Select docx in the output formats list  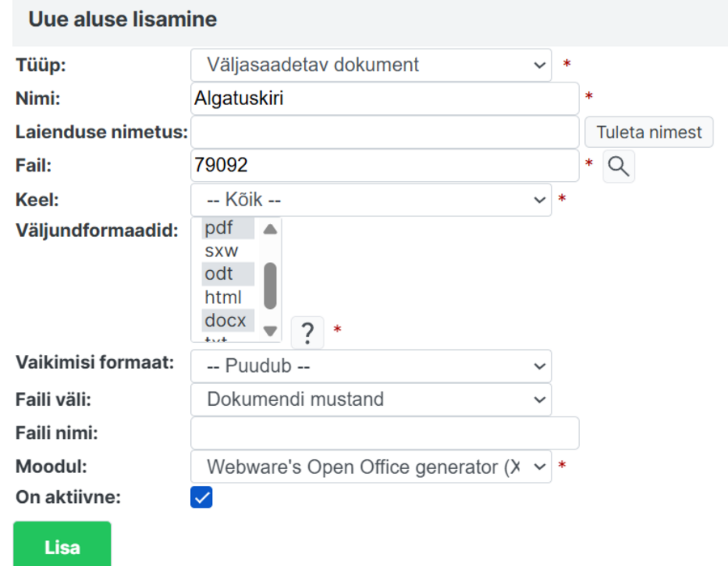(x=228, y=320)
